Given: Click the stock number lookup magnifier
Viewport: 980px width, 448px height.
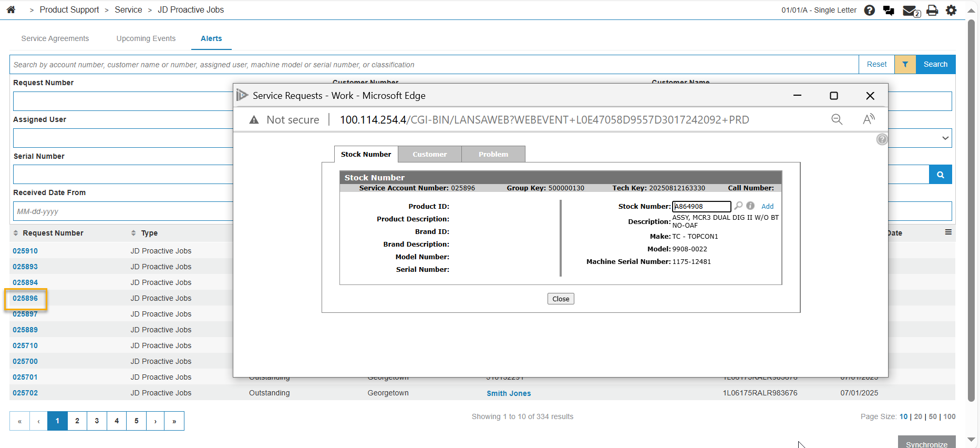Looking at the screenshot, I should point(738,206).
